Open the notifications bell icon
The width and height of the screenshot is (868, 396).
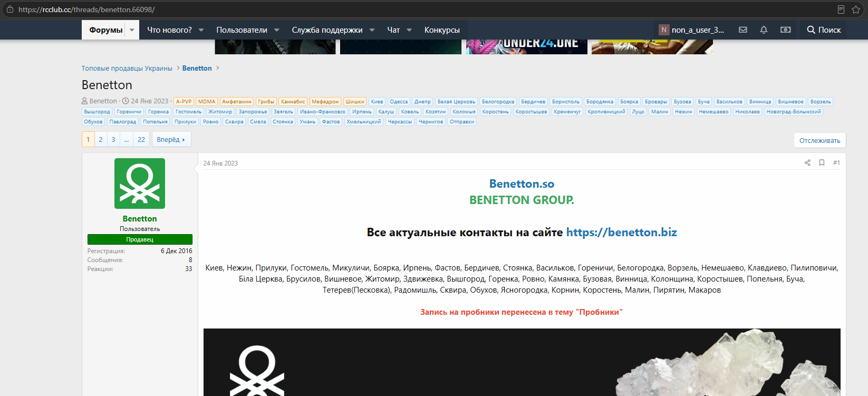[x=764, y=30]
